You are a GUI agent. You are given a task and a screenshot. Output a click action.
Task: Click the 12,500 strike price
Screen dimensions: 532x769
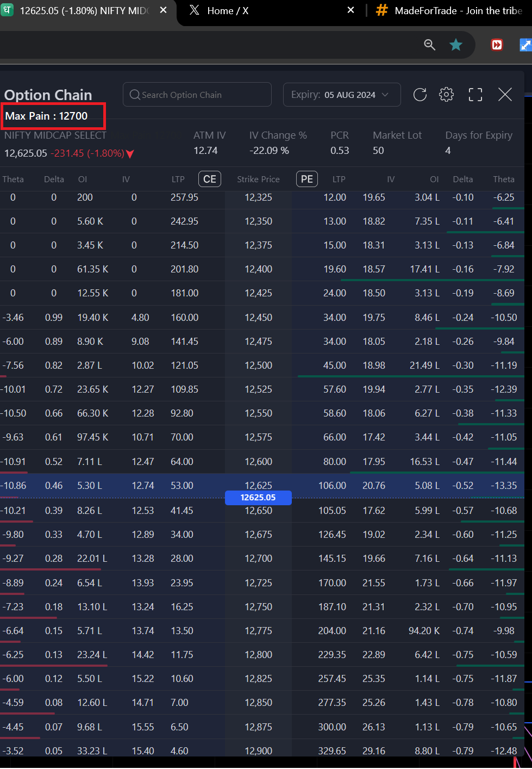pos(258,365)
